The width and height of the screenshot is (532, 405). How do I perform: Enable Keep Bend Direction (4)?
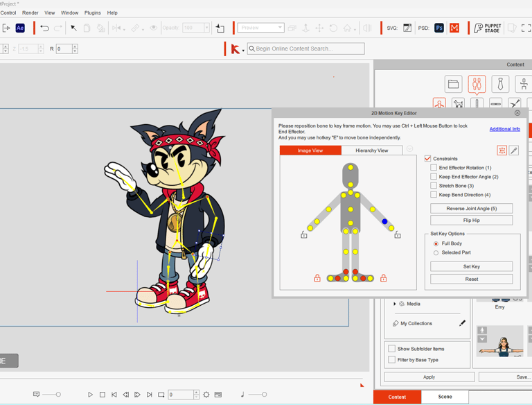[433, 195]
